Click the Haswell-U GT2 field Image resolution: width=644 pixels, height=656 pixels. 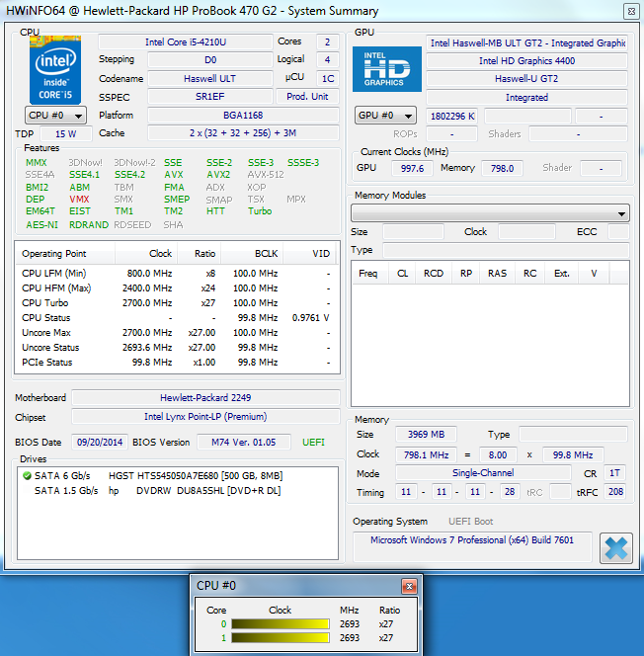(x=526, y=79)
